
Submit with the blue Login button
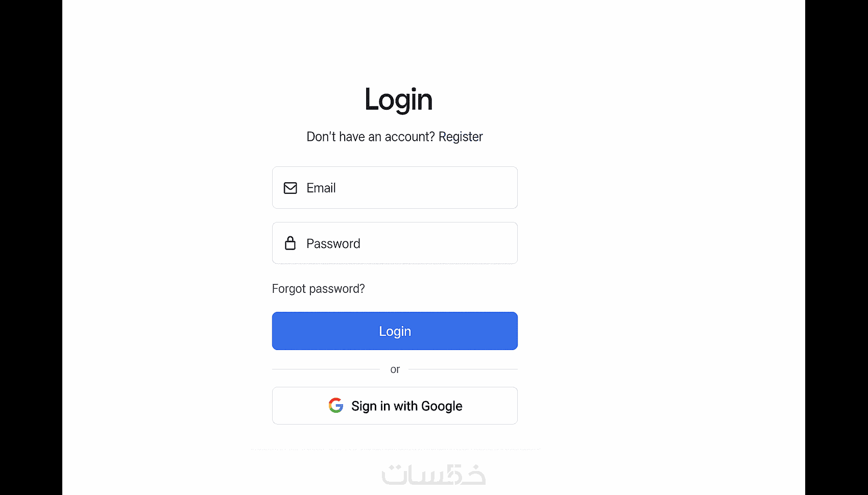tap(395, 331)
